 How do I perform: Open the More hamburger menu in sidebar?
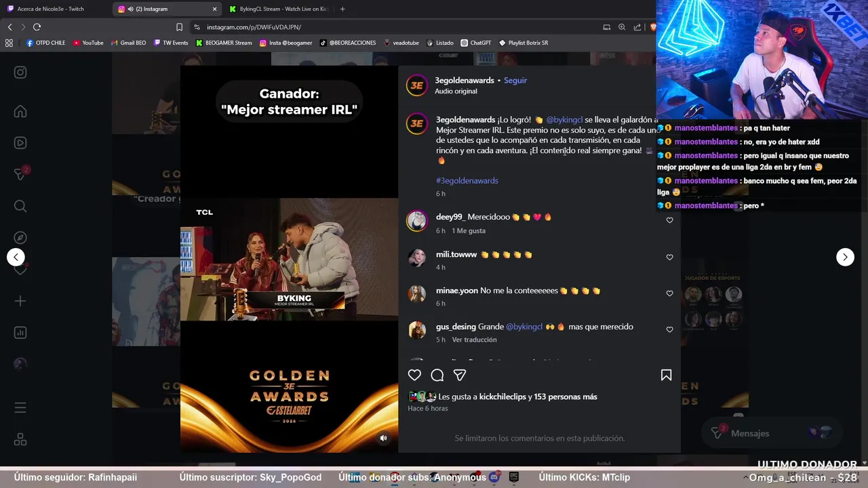(x=20, y=408)
